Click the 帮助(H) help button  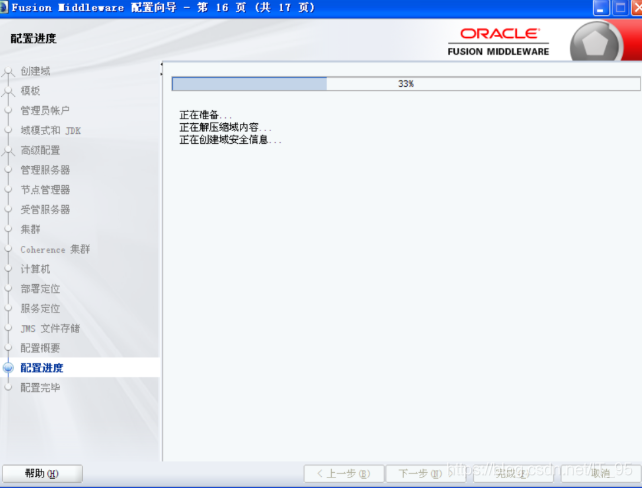point(42,474)
